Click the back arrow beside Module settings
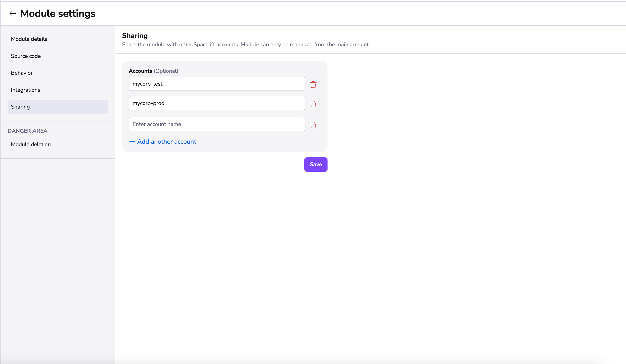The image size is (626, 364). pos(12,13)
